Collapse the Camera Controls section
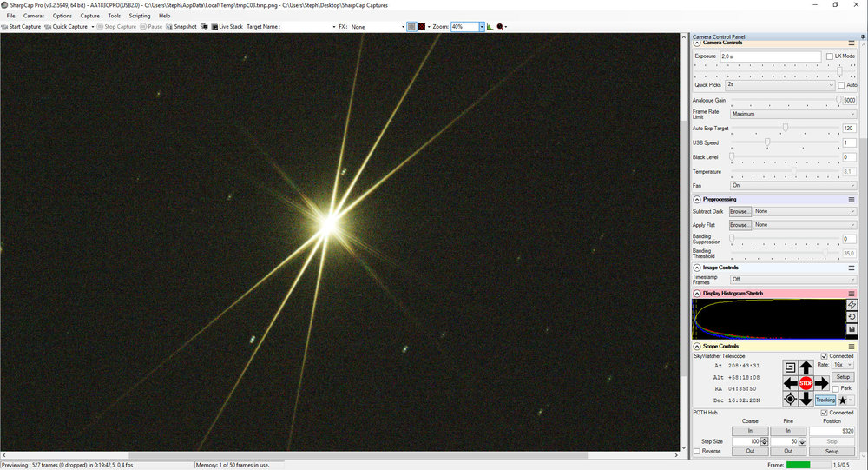Viewport: 868px width, 470px height. point(697,43)
